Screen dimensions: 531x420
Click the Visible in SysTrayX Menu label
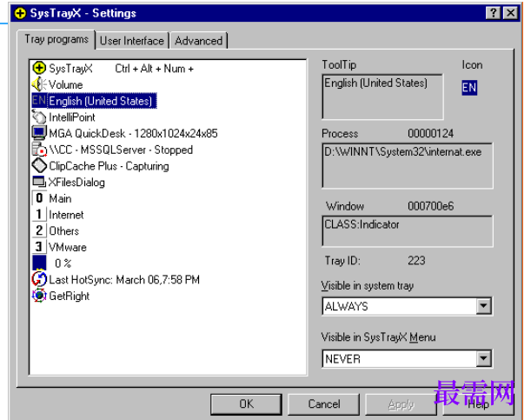click(378, 337)
